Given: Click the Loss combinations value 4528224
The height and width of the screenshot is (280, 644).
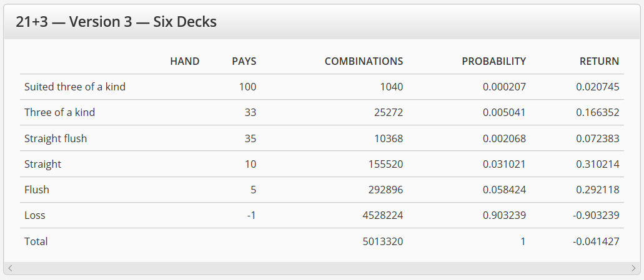Looking at the screenshot, I should tap(383, 215).
